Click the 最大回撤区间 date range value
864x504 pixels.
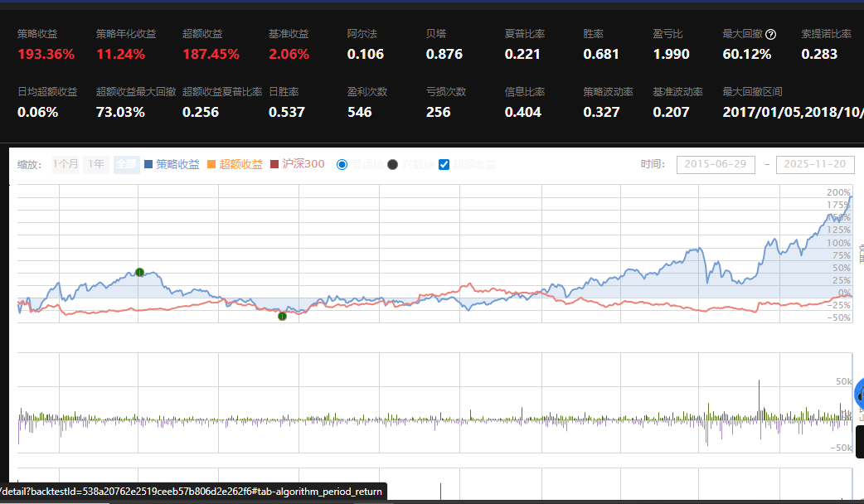coord(793,112)
